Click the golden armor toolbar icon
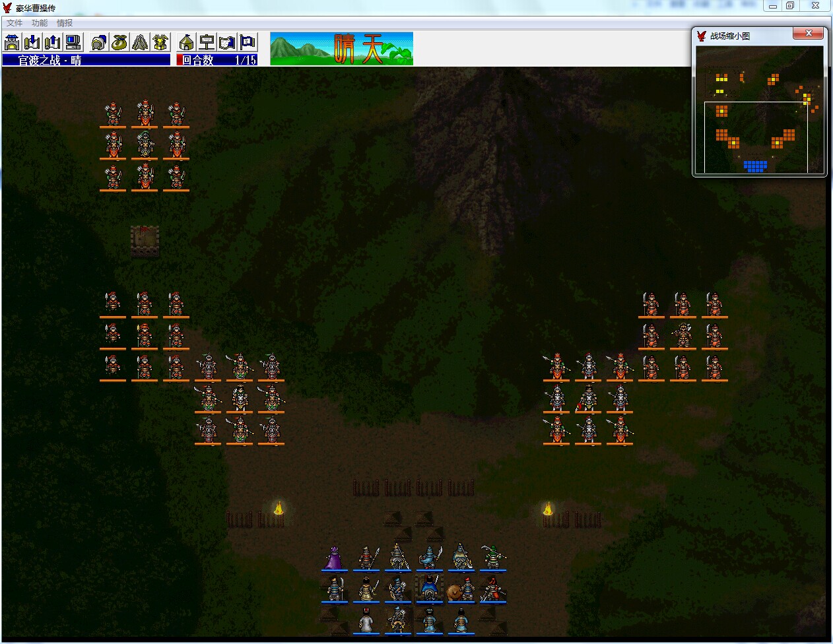The height and width of the screenshot is (644, 833). point(160,43)
